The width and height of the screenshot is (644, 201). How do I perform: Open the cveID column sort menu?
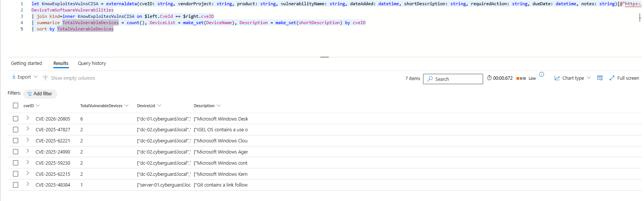[38, 106]
